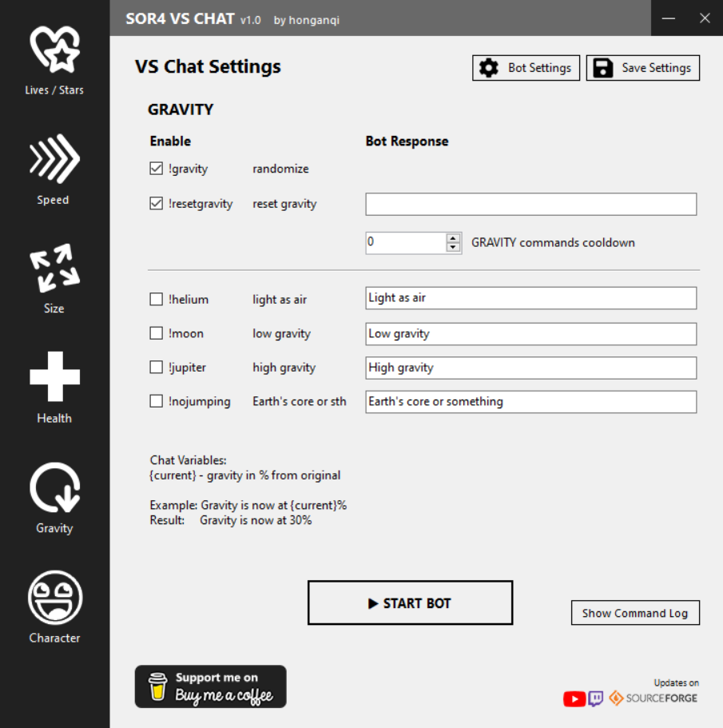Open Bot Settings
The width and height of the screenshot is (723, 728).
click(x=526, y=68)
